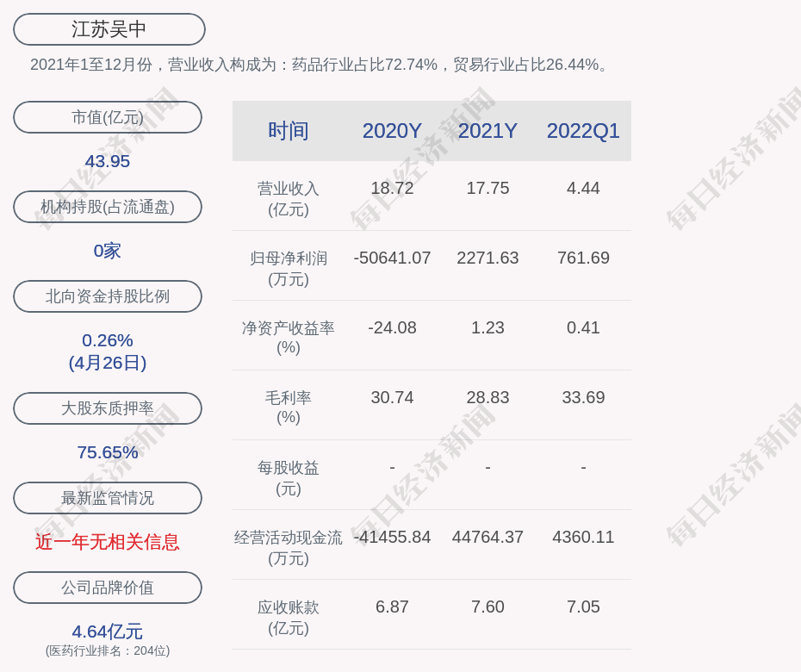Select the 2020Y column header
This screenshot has width=801, height=672.
pyautogui.click(x=392, y=131)
